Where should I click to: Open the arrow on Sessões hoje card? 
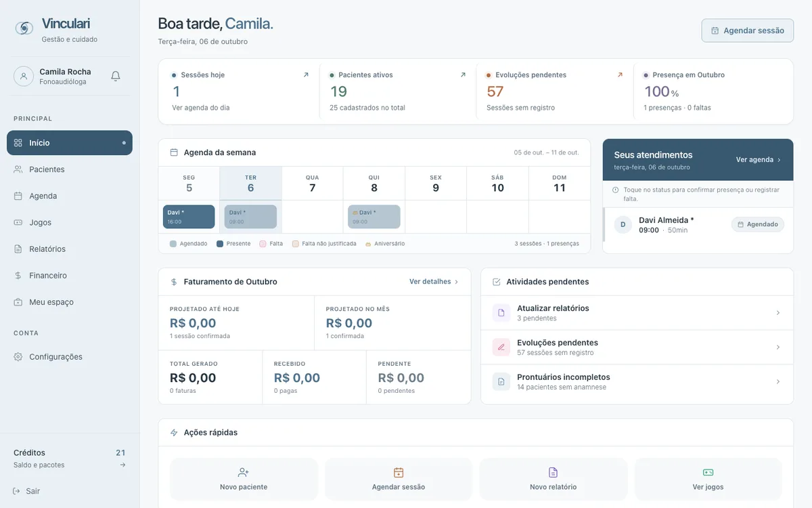tap(306, 75)
